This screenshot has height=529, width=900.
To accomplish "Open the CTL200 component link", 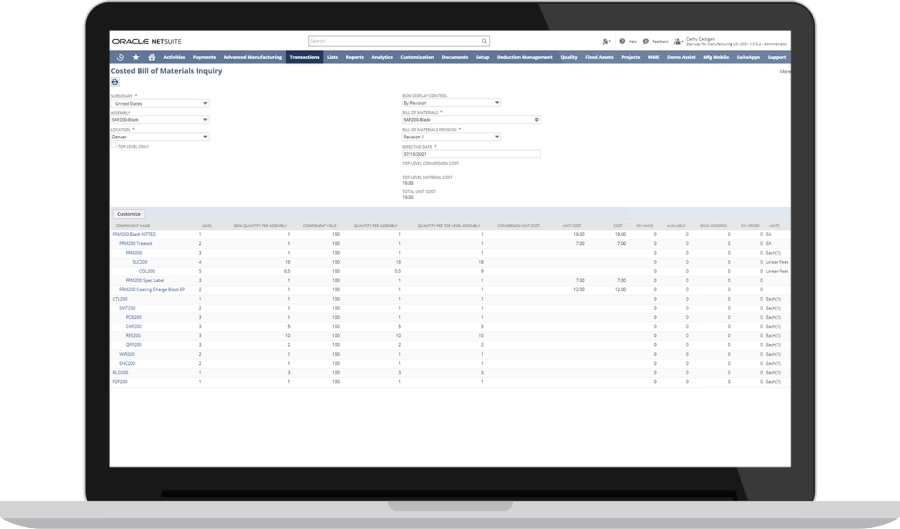I will click(120, 299).
